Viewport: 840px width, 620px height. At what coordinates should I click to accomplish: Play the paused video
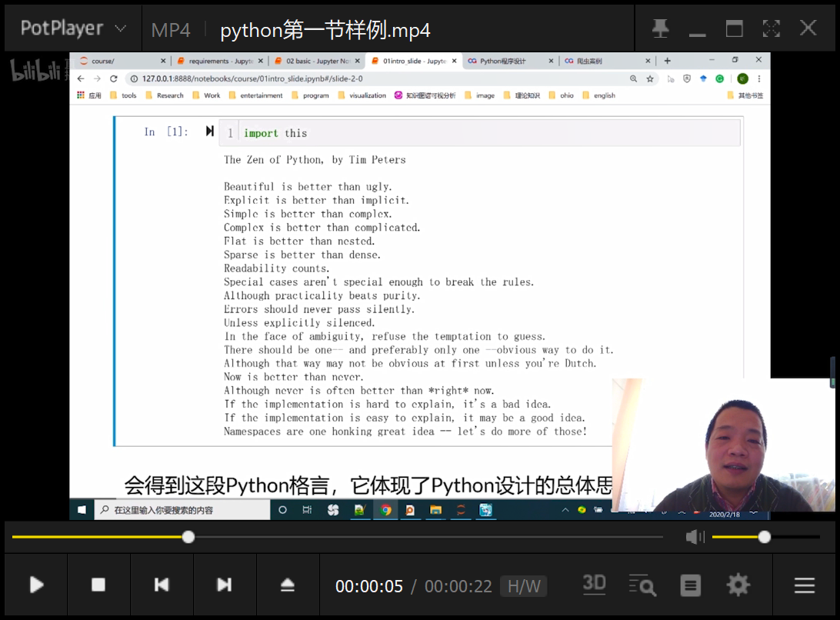tap(36, 585)
